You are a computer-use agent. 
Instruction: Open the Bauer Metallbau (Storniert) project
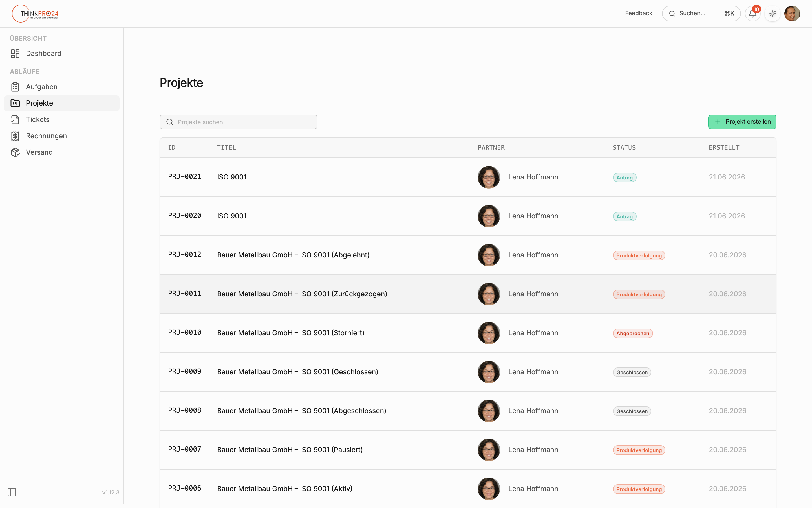click(x=468, y=333)
